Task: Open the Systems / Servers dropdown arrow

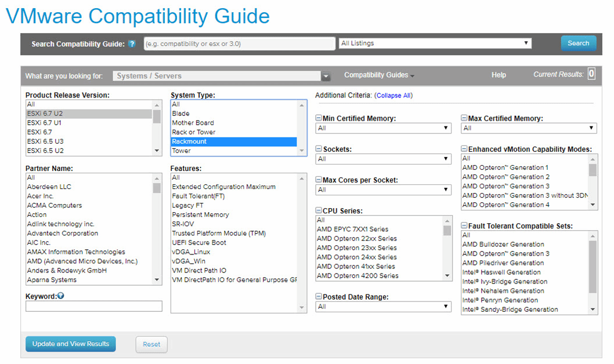Action: 326,76
